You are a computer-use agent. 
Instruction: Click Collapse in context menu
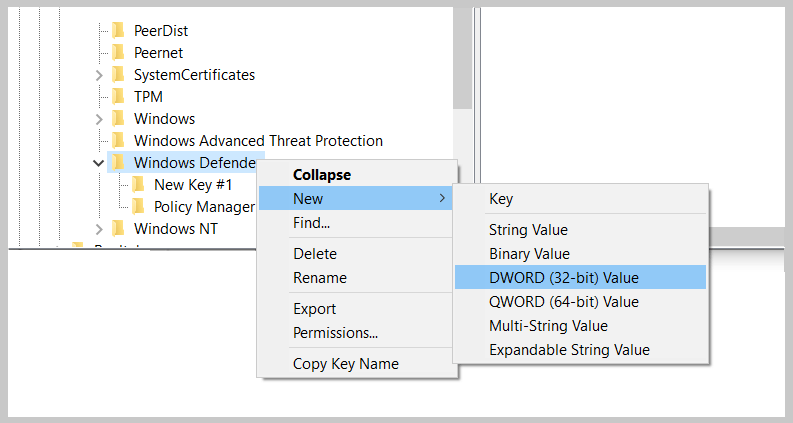356,175
